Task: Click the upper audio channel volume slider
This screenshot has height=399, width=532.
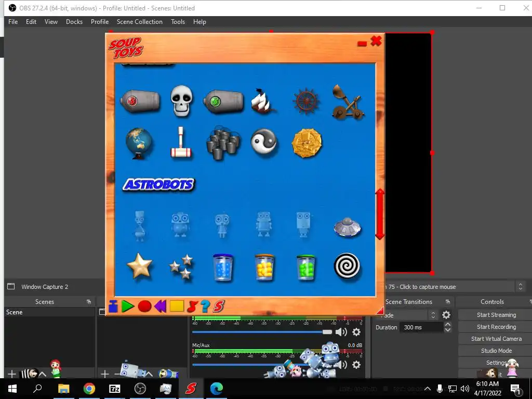Action: pos(262,332)
